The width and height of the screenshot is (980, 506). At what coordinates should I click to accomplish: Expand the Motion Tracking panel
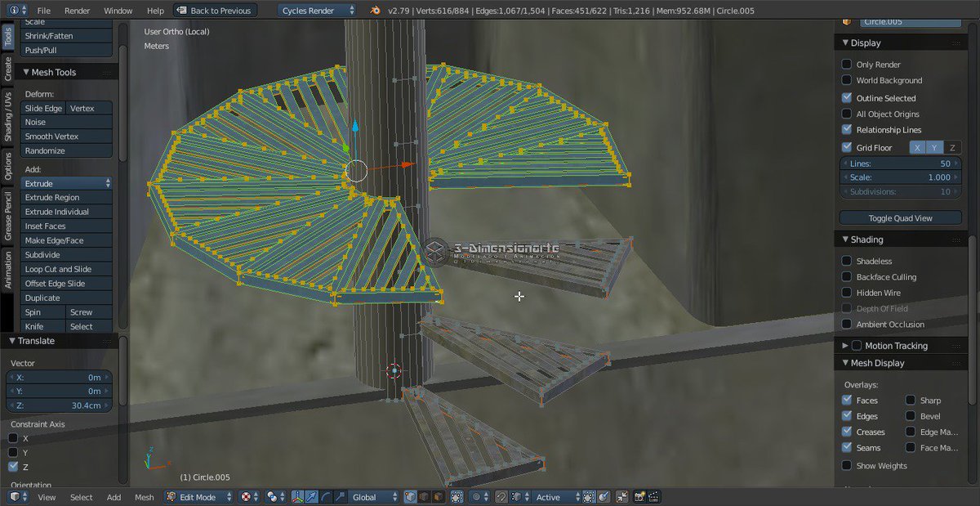(844, 346)
